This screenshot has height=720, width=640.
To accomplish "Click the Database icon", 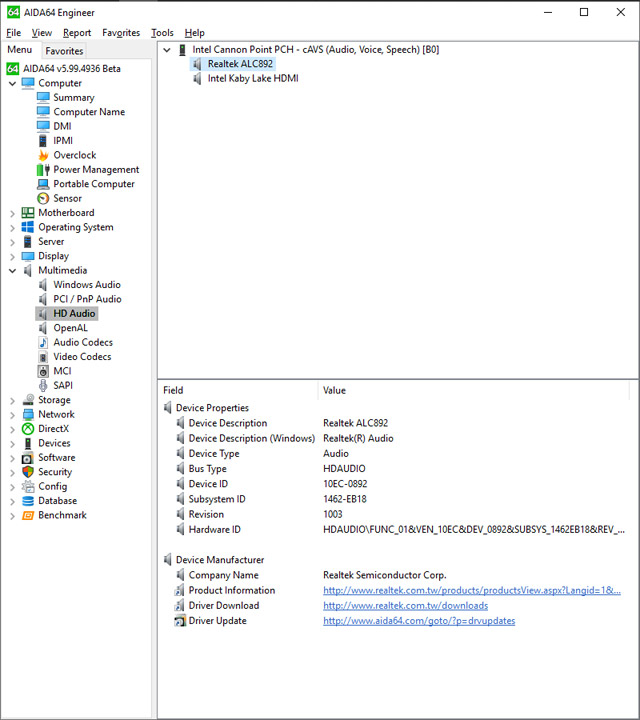I will [x=28, y=501].
